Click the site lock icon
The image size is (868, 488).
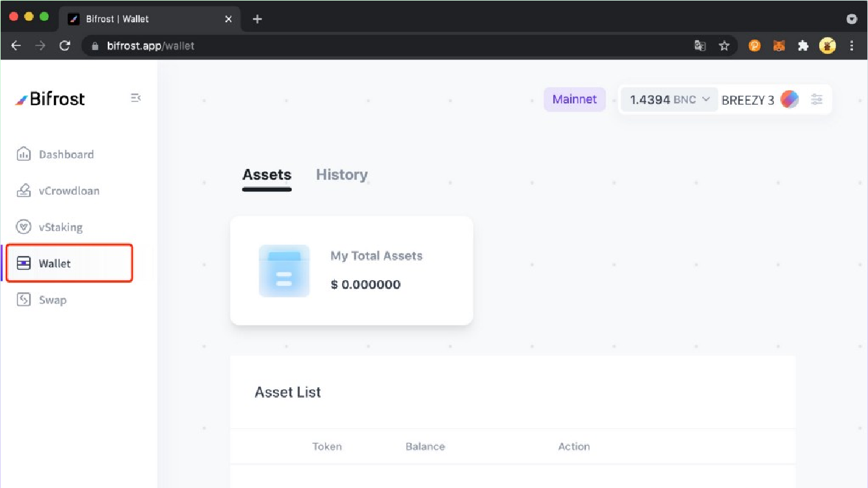click(95, 46)
